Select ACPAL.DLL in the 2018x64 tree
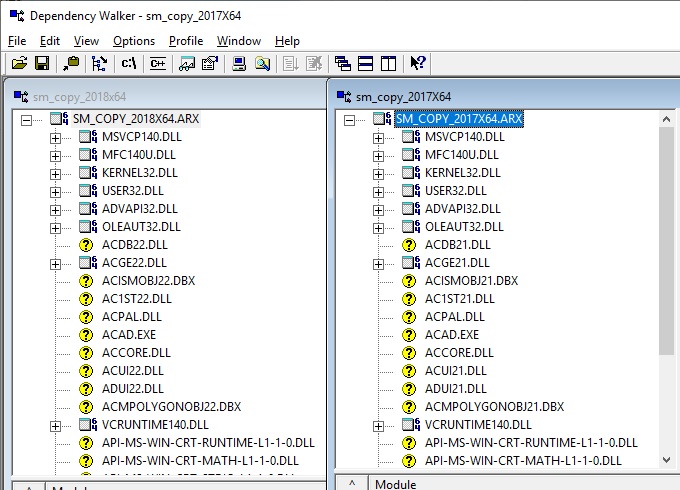This screenshot has width=680, height=490. [x=131, y=317]
